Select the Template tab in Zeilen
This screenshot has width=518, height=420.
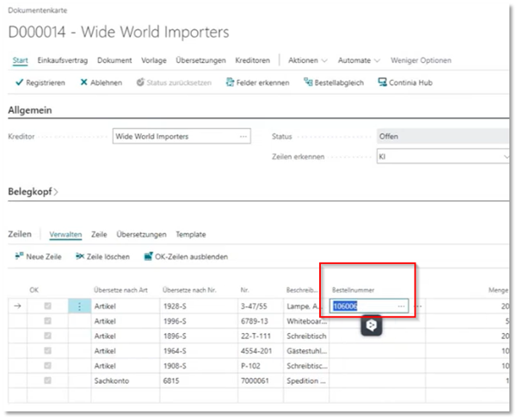191,234
